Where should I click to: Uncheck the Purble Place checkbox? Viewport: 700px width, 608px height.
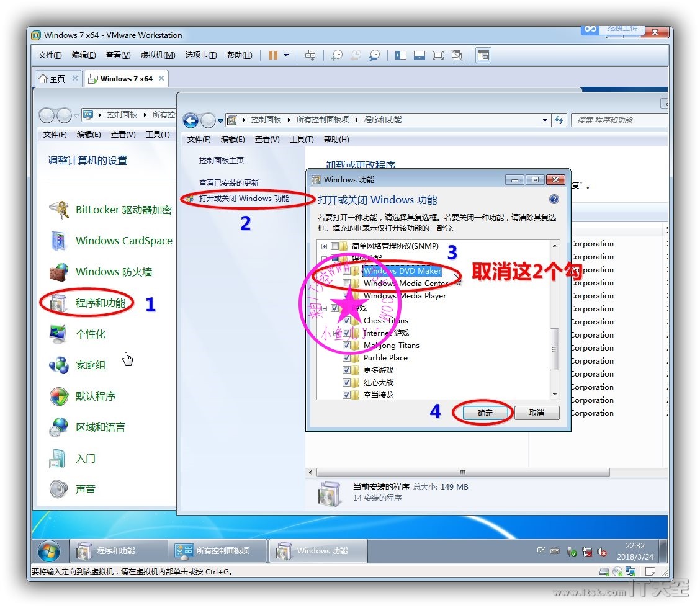[347, 358]
